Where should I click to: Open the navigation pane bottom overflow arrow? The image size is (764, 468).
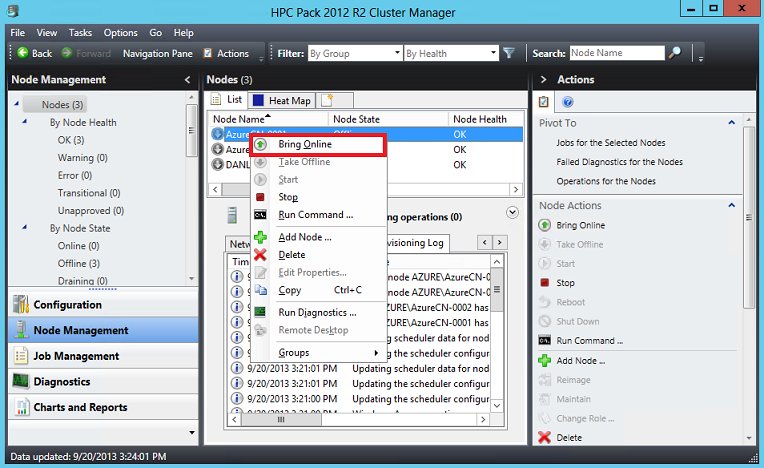[x=192, y=432]
